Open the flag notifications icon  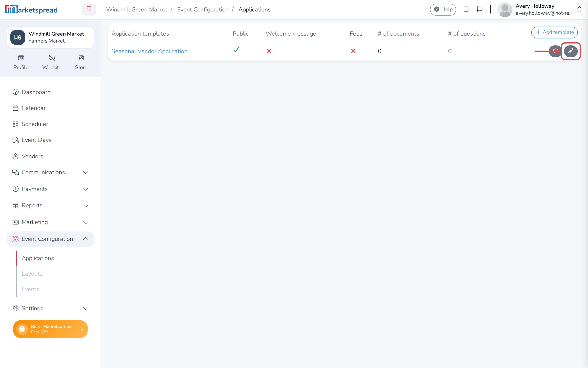click(480, 9)
